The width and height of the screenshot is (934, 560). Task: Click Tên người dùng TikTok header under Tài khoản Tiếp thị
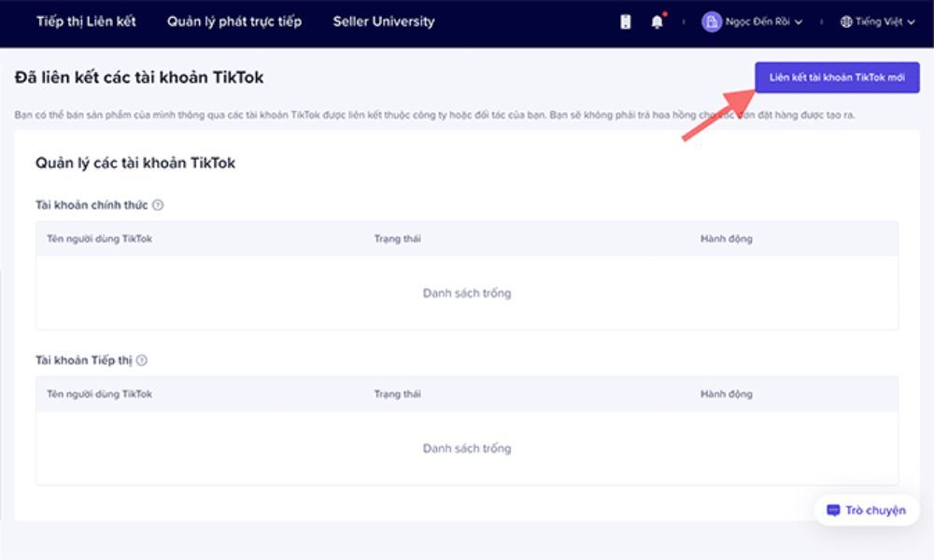[100, 394]
